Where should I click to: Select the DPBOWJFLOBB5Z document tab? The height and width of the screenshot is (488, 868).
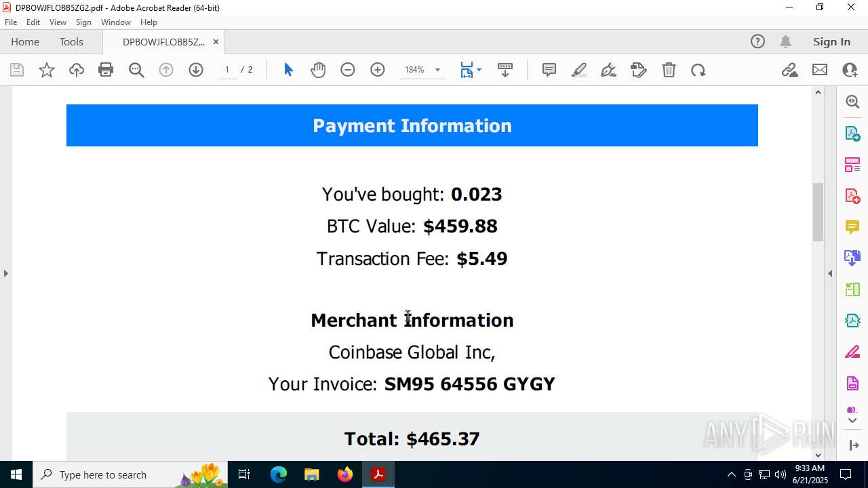click(x=163, y=41)
